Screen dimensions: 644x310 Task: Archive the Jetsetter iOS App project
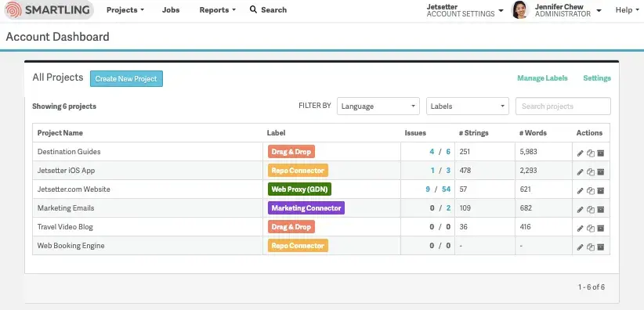coord(600,172)
